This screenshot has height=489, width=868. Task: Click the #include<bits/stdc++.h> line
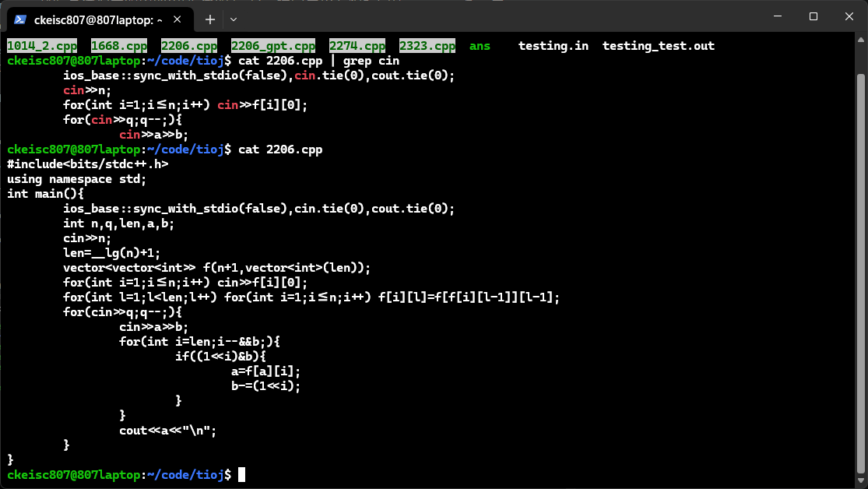pyautogui.click(x=87, y=164)
